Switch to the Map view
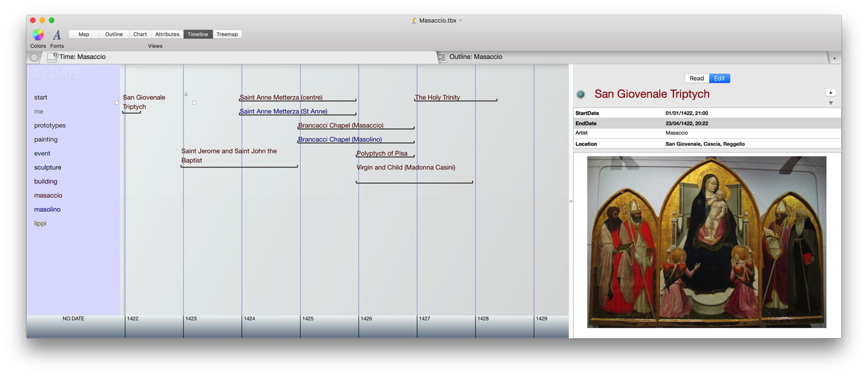868x376 pixels. click(84, 34)
